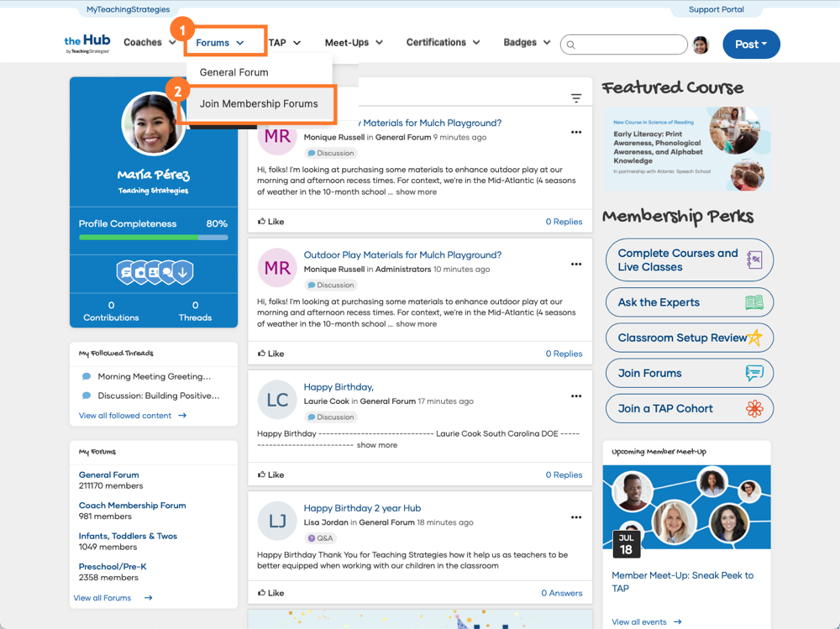Click the Hub by Teaching Strategies logo
The height and width of the screenshot is (629, 840).
(87, 44)
